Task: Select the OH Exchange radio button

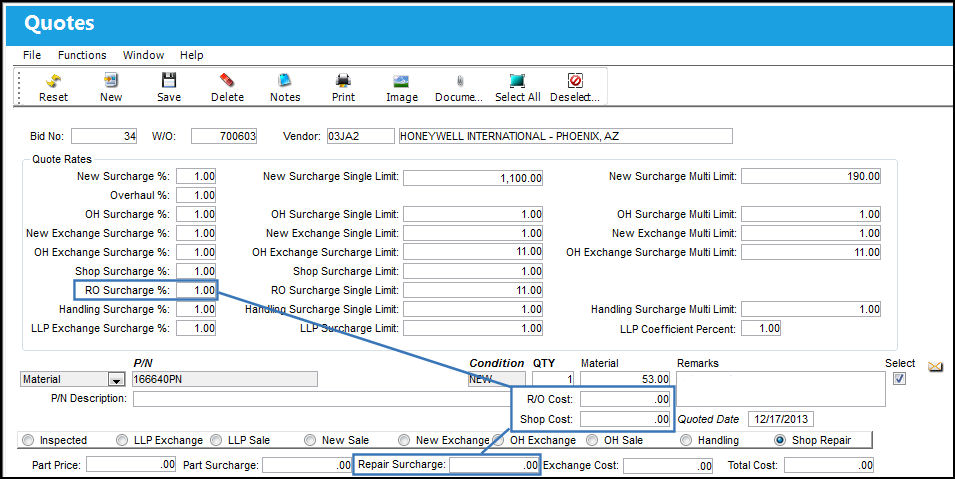Action: [x=498, y=440]
